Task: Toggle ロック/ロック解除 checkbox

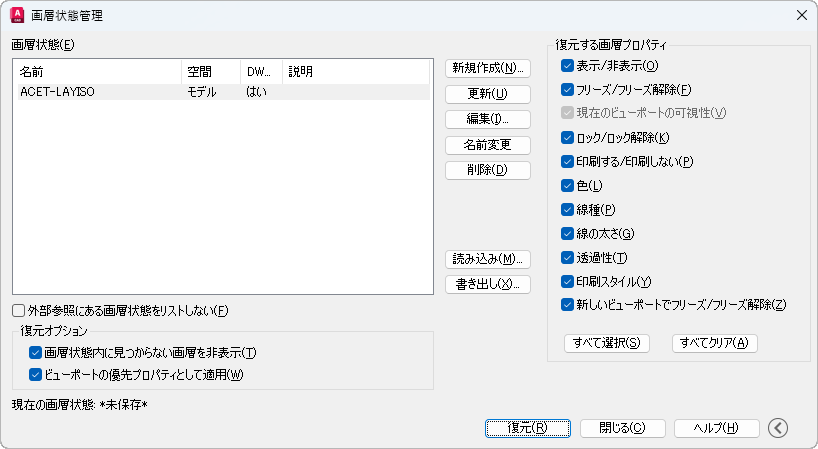Action: click(x=568, y=137)
